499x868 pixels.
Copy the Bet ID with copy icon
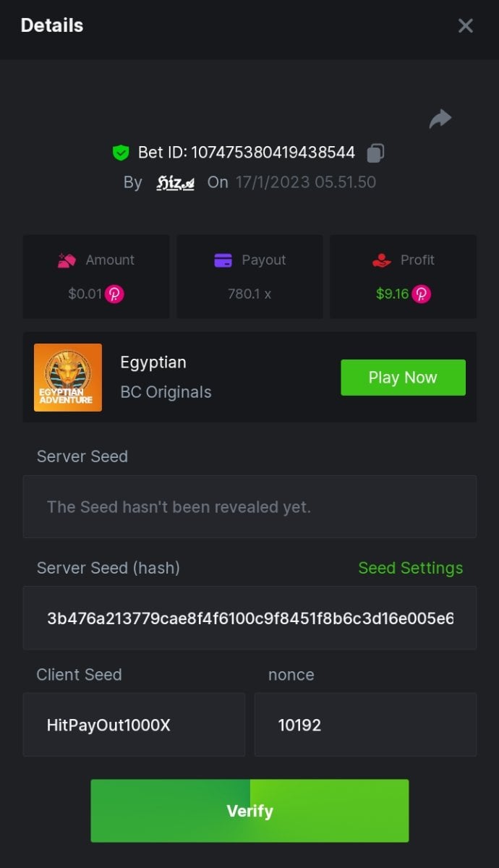pyautogui.click(x=375, y=153)
